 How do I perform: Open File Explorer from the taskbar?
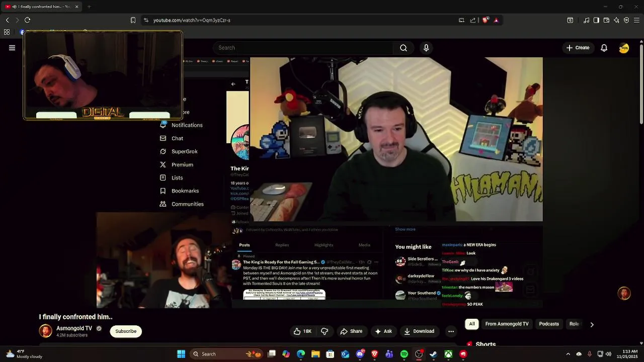[315, 354]
